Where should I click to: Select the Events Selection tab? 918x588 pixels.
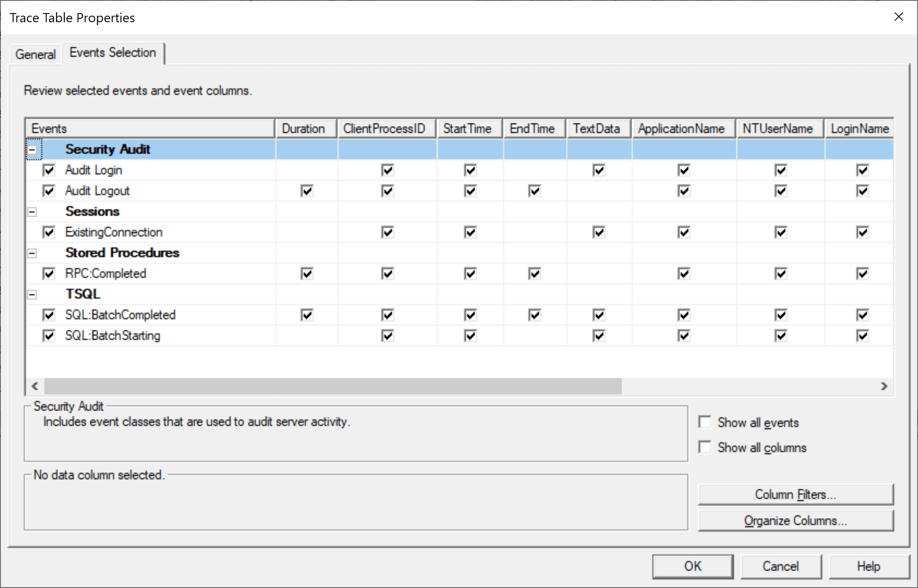(x=112, y=52)
